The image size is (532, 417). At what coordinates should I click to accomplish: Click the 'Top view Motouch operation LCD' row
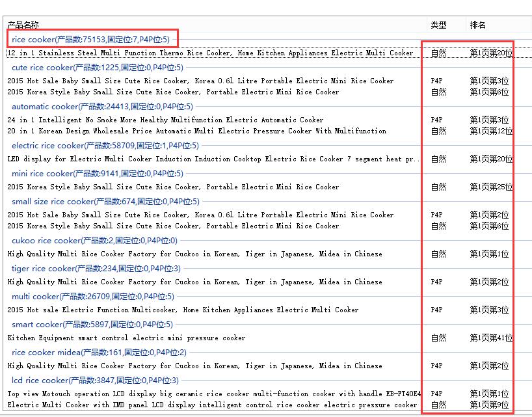[214, 394]
